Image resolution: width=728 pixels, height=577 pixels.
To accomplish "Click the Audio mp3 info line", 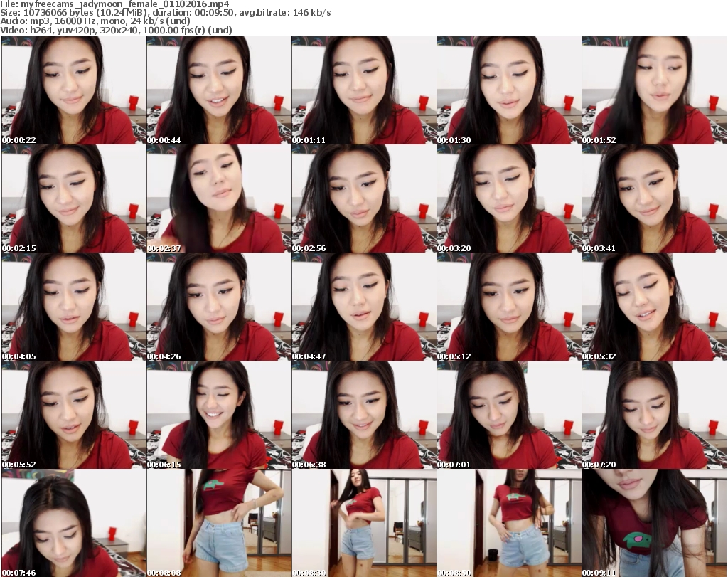I will click(95, 21).
